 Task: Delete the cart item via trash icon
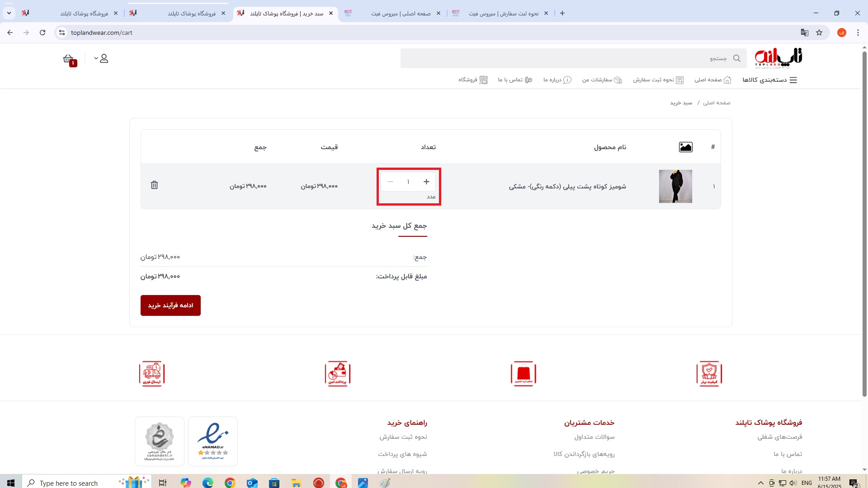pos(154,185)
